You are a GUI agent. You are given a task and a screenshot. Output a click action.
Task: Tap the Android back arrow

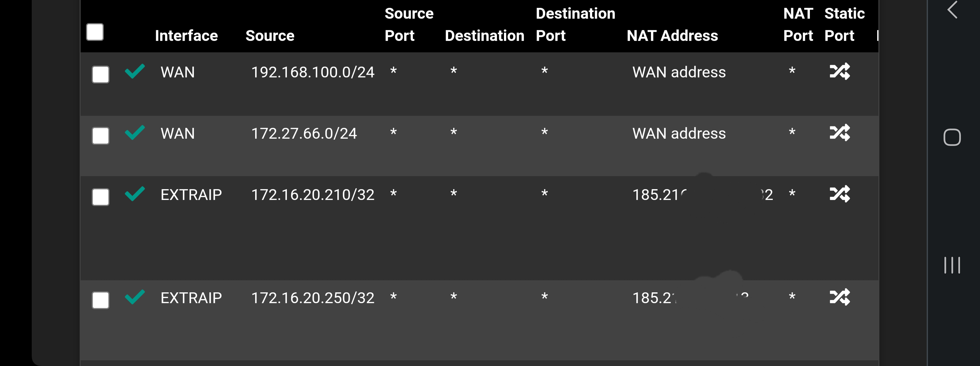[x=952, y=10]
